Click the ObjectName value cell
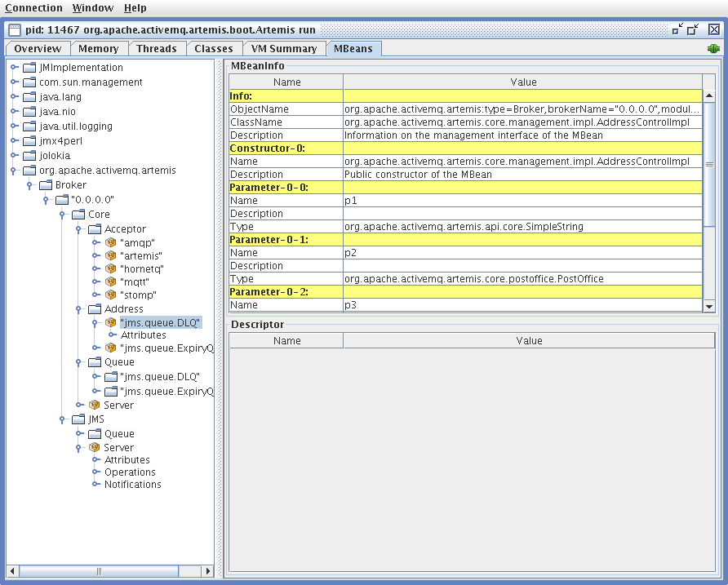Screen dimensions: 728x585 522,109
